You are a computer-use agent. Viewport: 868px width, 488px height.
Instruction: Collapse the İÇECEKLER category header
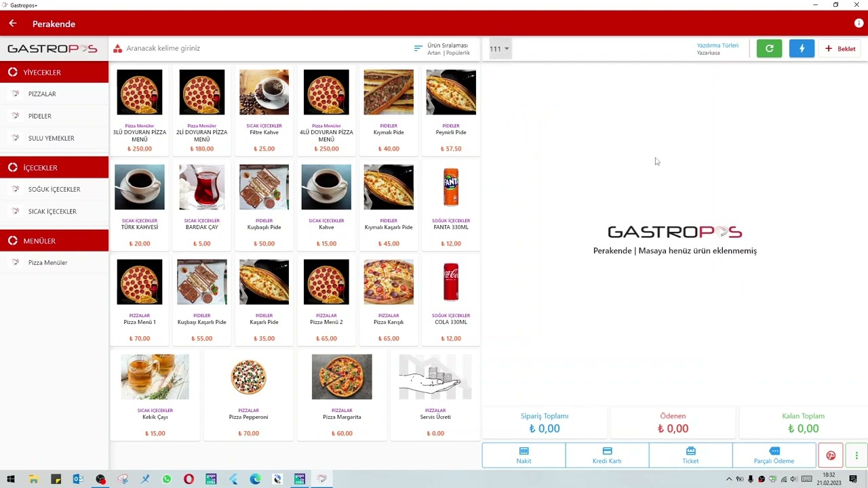click(54, 167)
